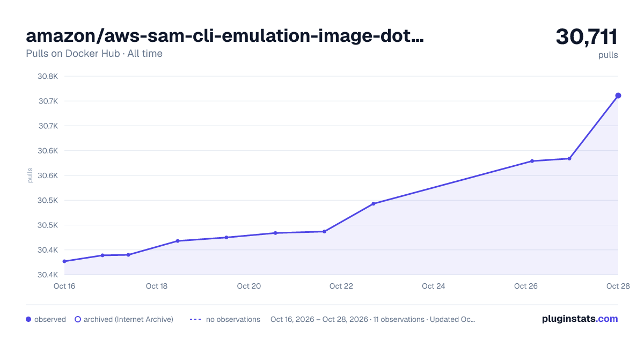Click the 'Oct 28' x-axis label
Screen dimensions: 644x338
[x=618, y=286]
